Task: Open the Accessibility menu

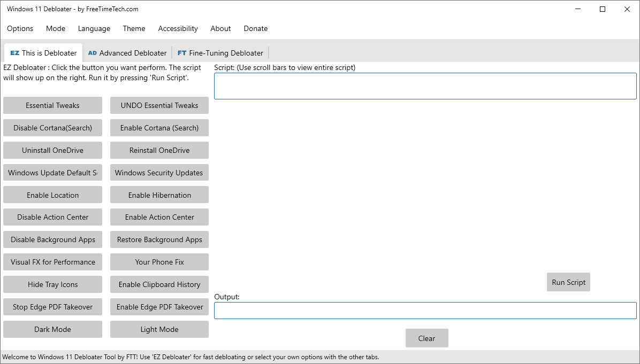Action: tap(178, 28)
